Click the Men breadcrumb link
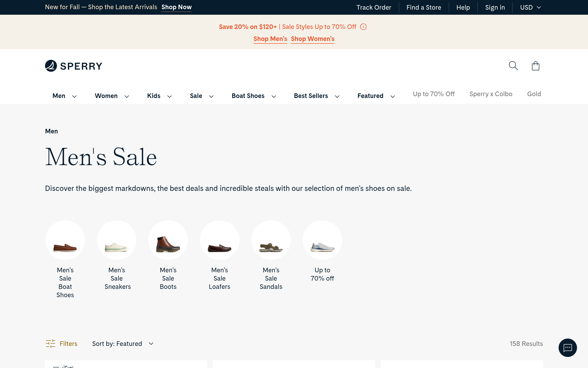Screen dimensions: 588x368 [x=51, y=131]
